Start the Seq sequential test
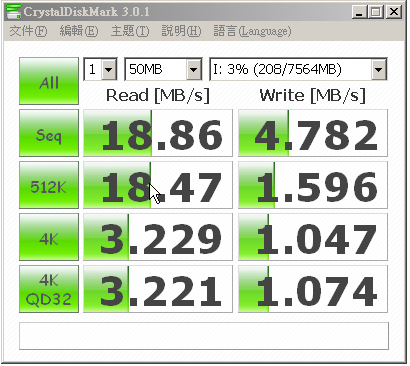Image resolution: width=410 pixels, height=366 pixels. tap(49, 133)
